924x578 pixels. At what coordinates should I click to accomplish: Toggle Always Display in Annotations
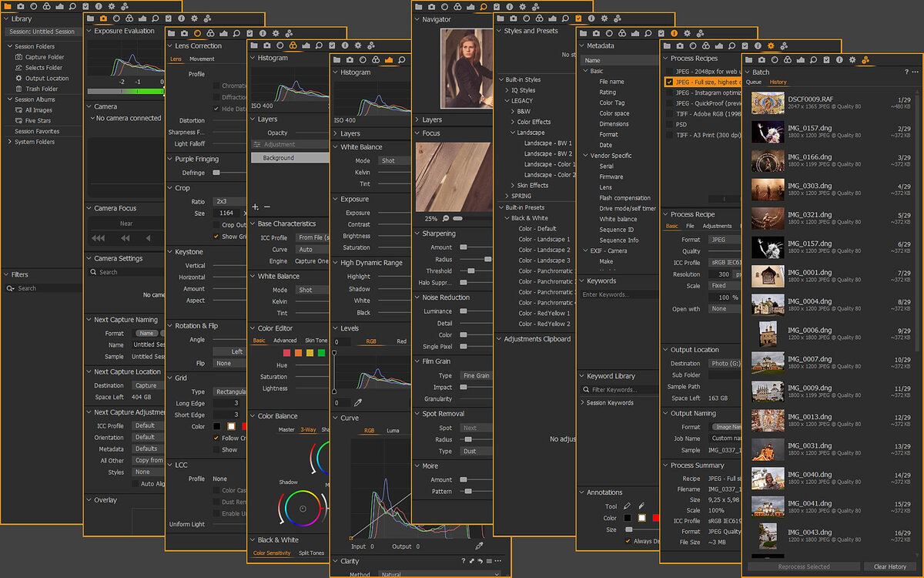click(x=628, y=541)
